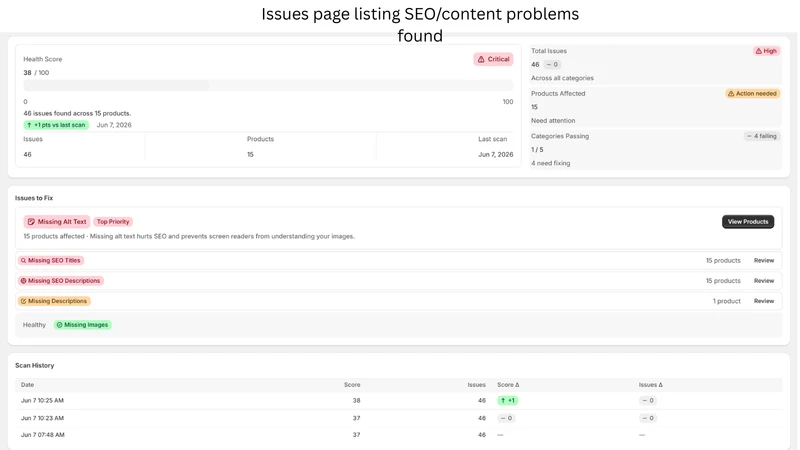Click the +1 pts vs last scan badge
The image size is (800, 450).
click(56, 125)
